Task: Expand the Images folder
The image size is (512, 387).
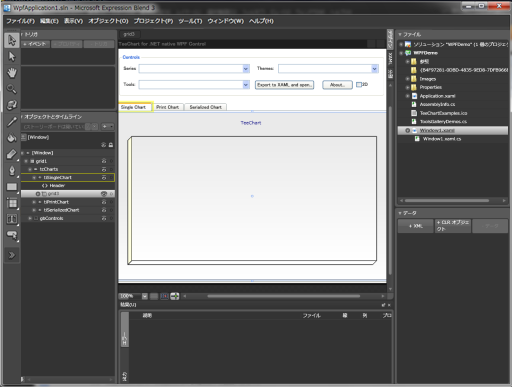Action: [x=407, y=79]
